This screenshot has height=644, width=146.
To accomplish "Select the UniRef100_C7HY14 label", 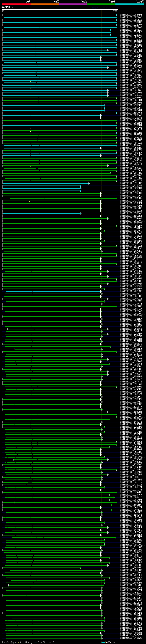I will point(131,364).
